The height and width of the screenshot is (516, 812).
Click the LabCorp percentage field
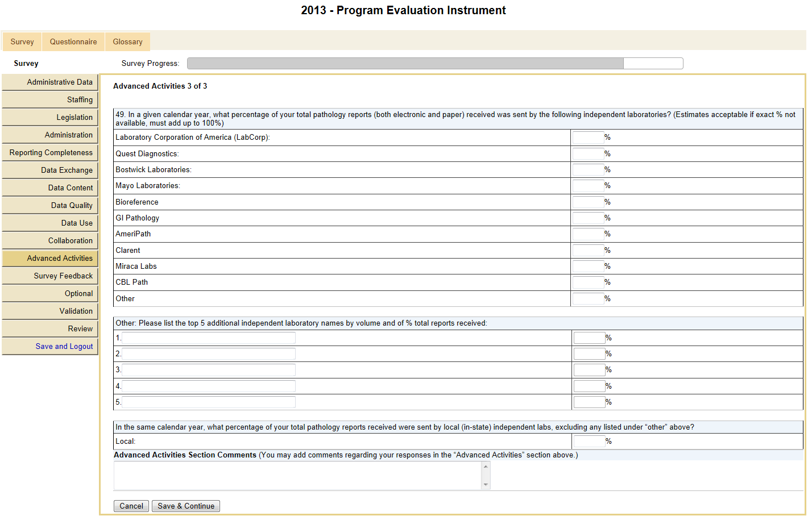pos(588,138)
